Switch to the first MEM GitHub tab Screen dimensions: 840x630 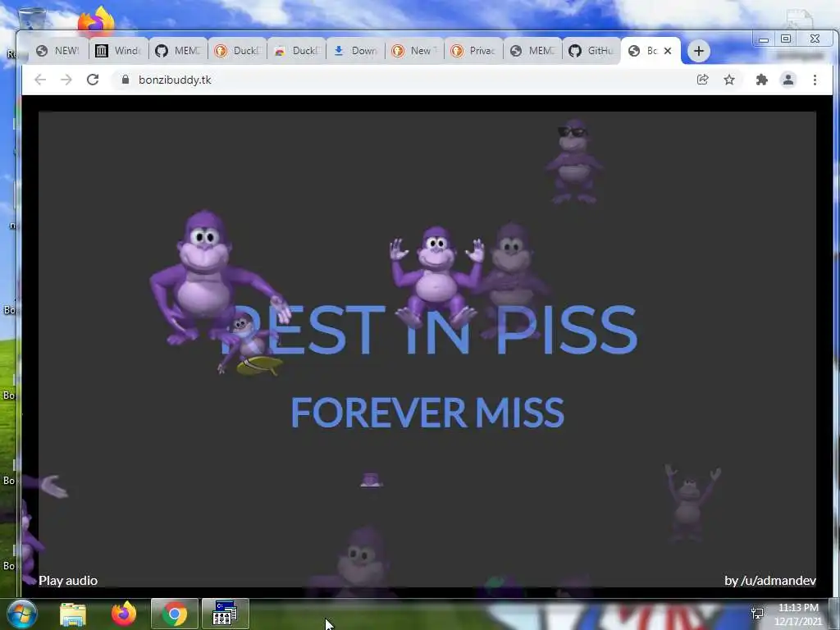[x=178, y=51]
